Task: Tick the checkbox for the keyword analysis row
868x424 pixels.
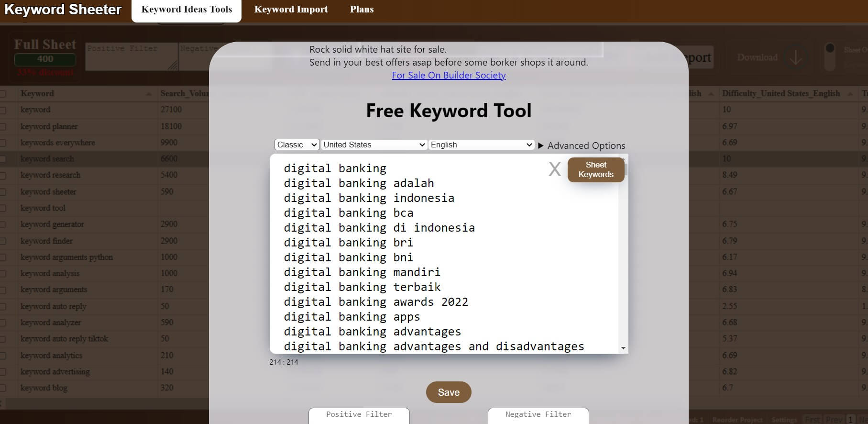Action: 3,273
